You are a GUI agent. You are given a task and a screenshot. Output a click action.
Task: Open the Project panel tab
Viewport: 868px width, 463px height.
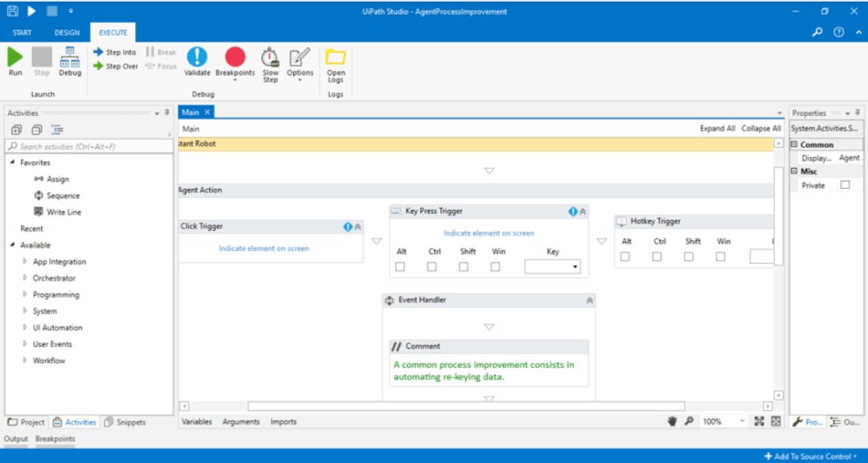click(x=26, y=422)
